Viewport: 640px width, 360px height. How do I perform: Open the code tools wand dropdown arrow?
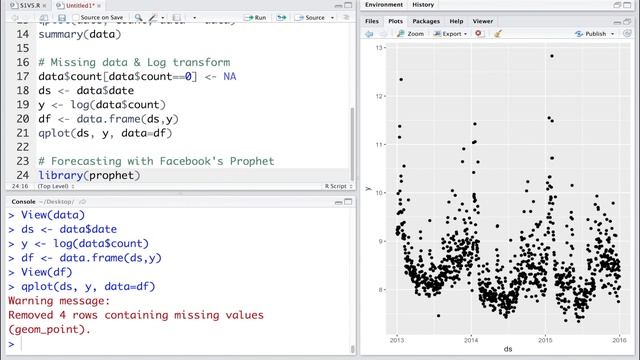pos(162,18)
